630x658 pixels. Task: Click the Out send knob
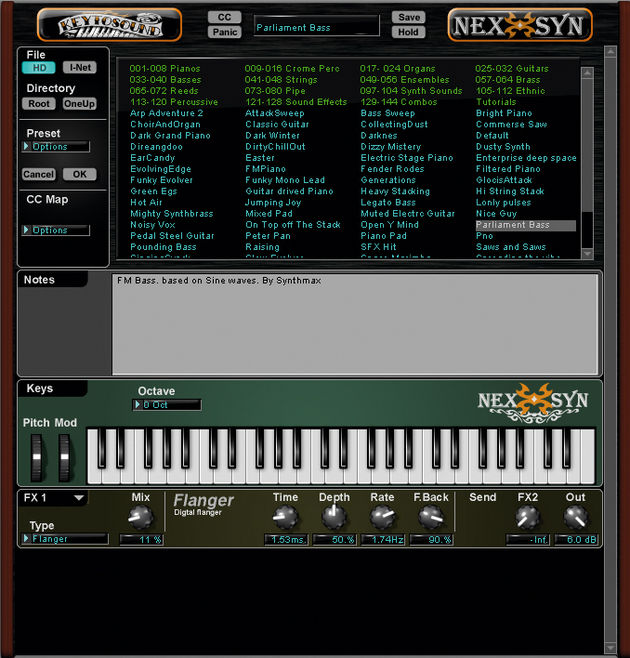click(575, 517)
